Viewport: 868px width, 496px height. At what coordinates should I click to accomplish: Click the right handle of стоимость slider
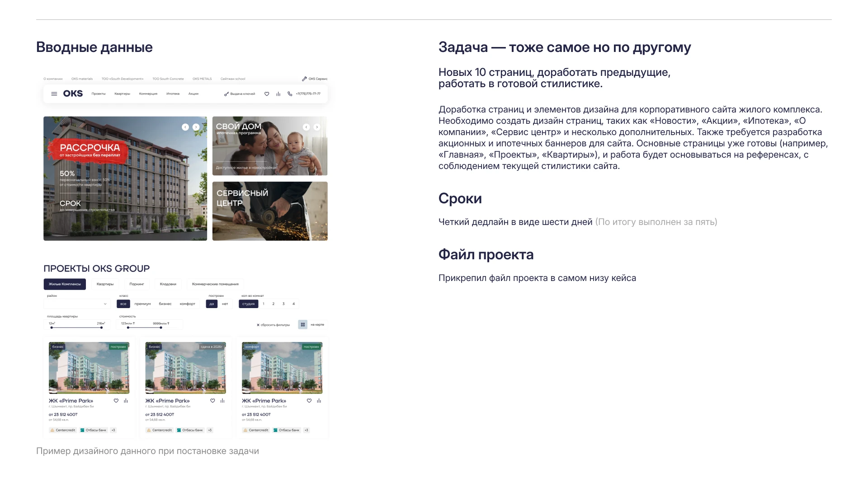tap(161, 328)
